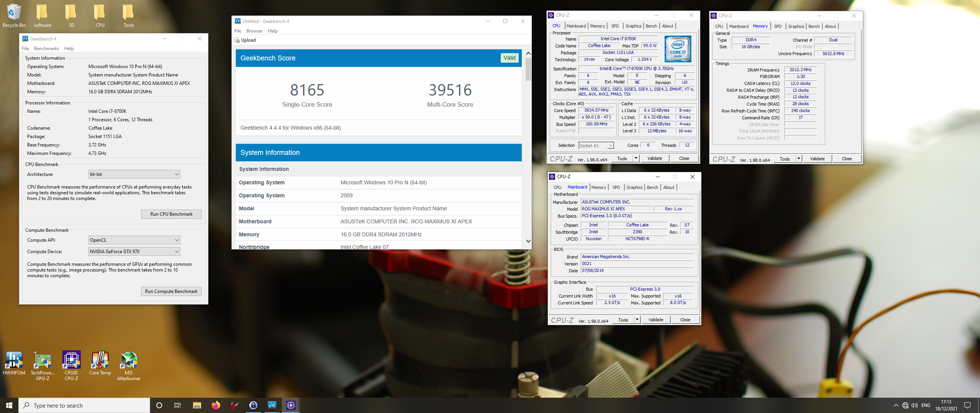Select Mainboard tab in CPU-Z CPU window

(x=576, y=26)
